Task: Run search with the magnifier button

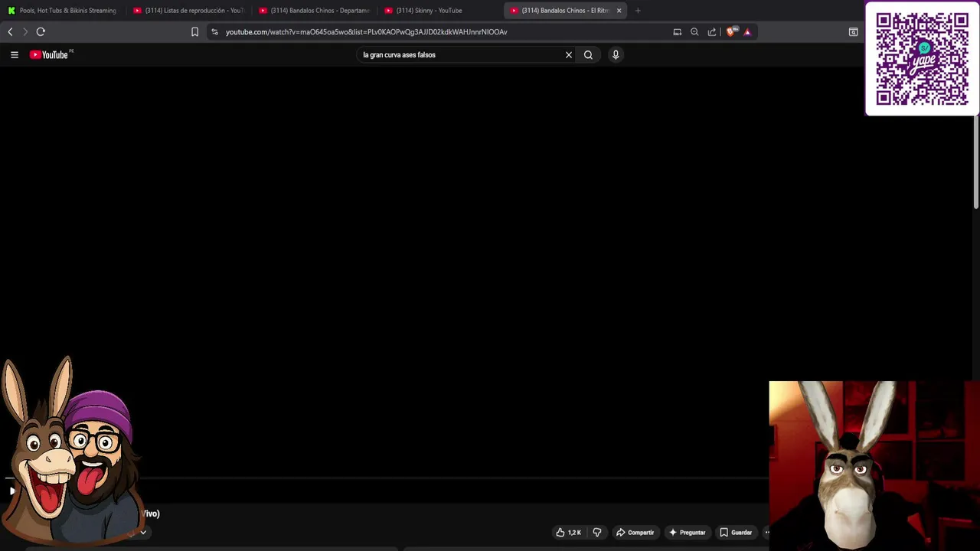Action: click(588, 54)
